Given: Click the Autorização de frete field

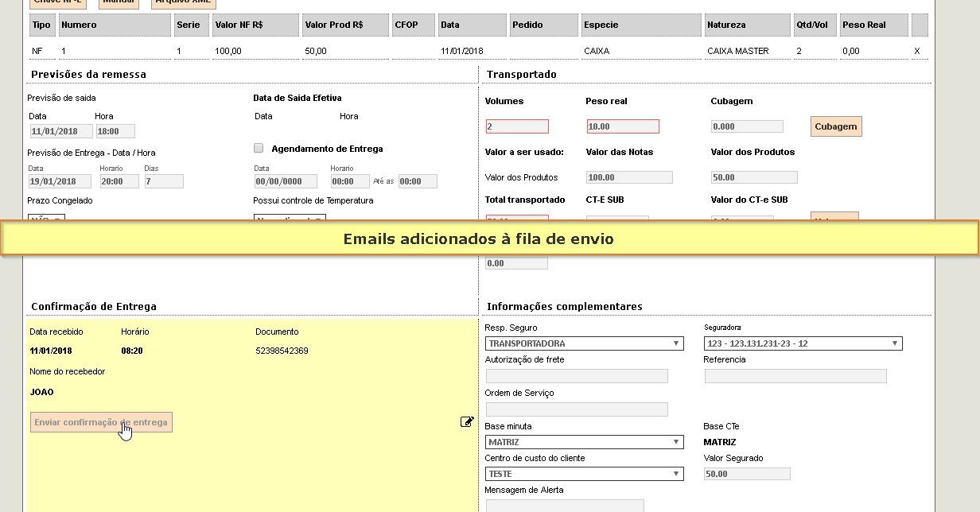Looking at the screenshot, I should (x=576, y=376).
